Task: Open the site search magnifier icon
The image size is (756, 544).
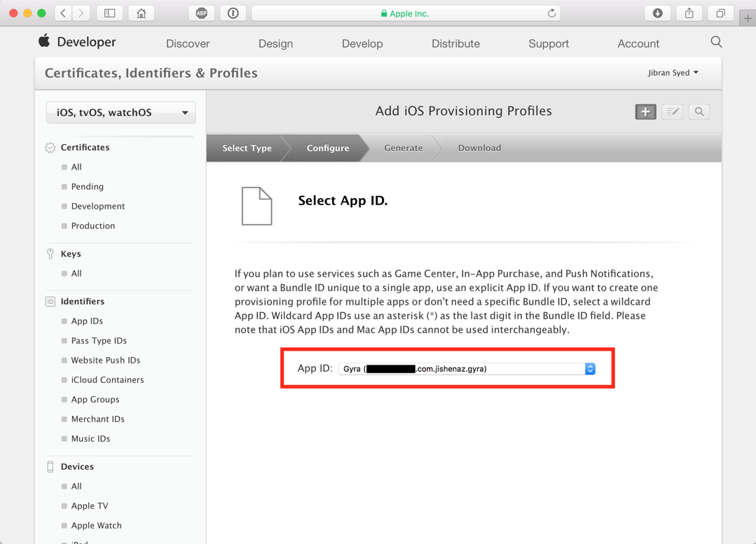Action: click(x=717, y=42)
